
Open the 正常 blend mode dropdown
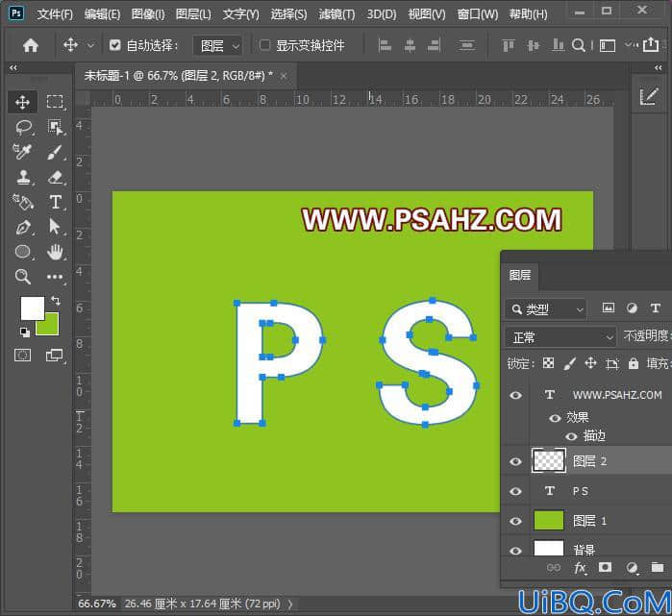click(x=560, y=337)
